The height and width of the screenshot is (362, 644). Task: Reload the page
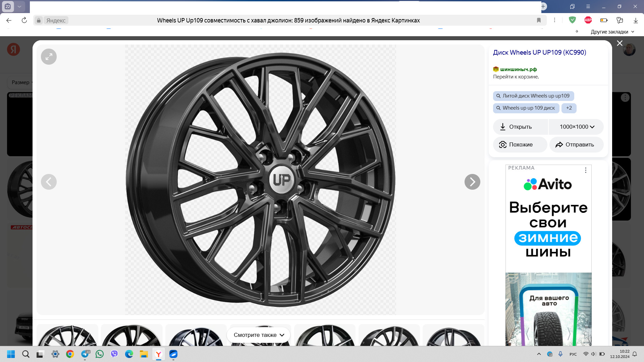[24, 20]
